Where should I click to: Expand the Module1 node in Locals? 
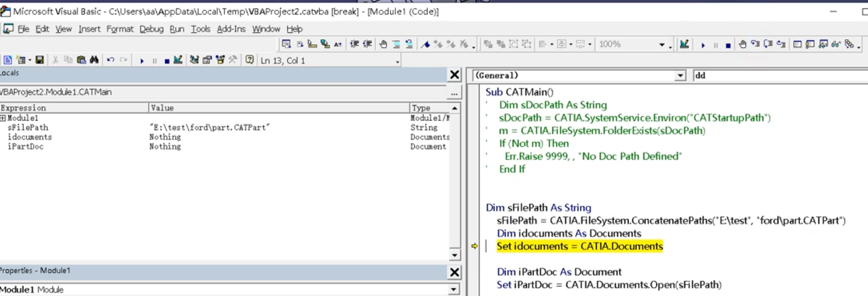(3, 118)
